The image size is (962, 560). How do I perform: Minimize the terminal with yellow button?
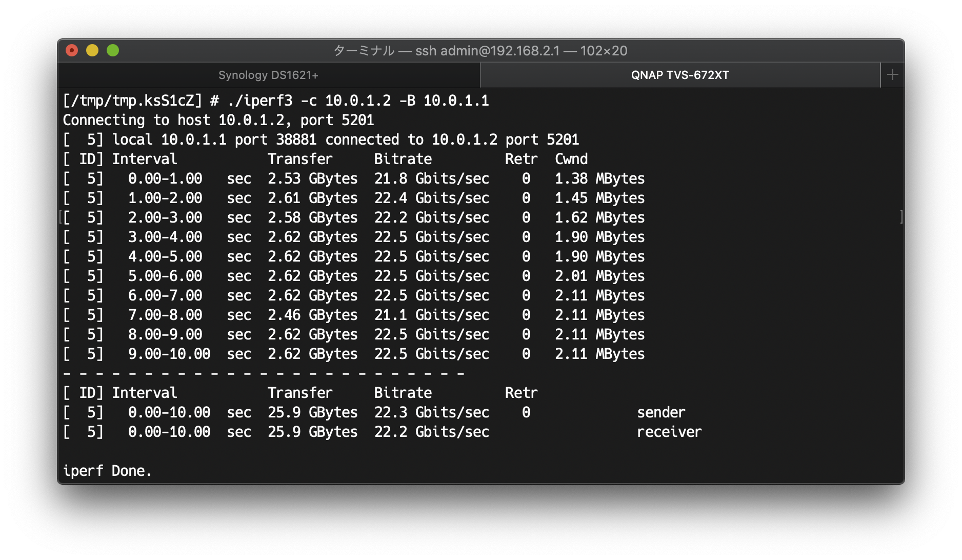(x=92, y=50)
